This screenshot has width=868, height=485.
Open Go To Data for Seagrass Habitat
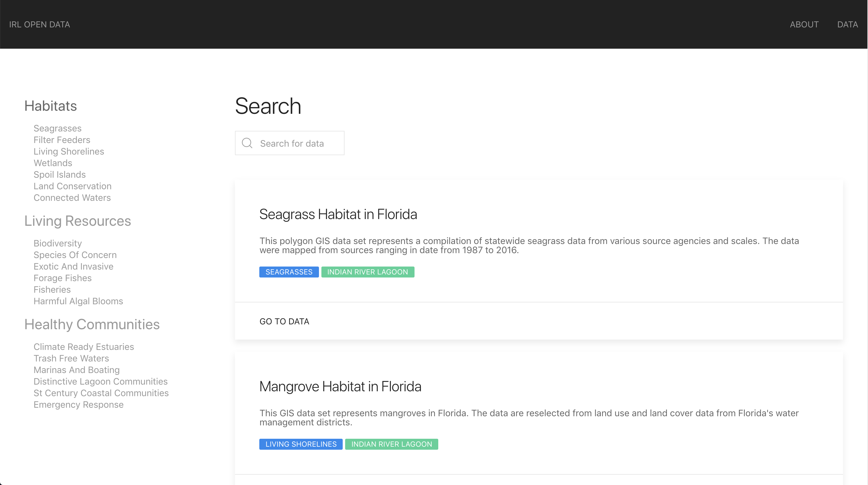(x=284, y=321)
